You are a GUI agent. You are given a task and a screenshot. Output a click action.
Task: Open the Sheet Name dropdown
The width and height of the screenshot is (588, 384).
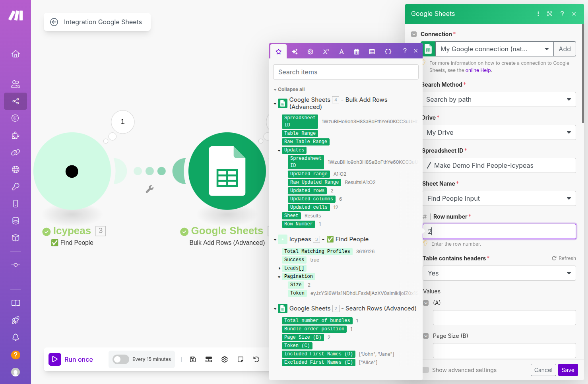[499, 198]
